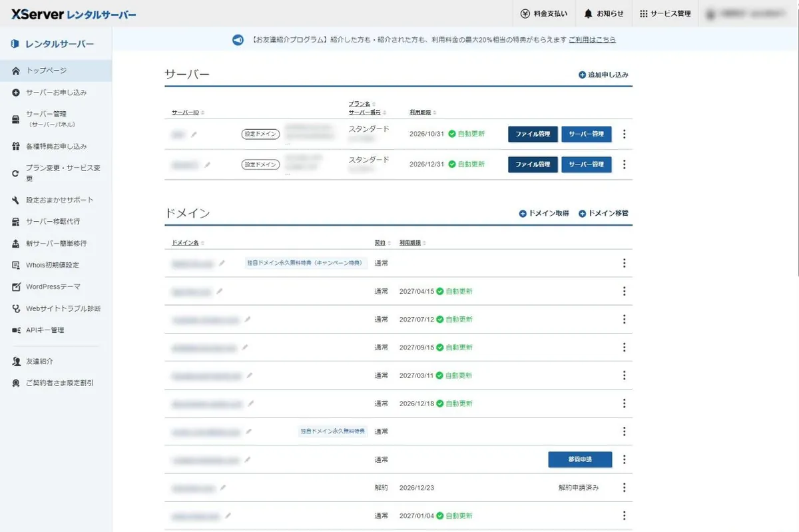Viewport: 799px width, 532px height.
Task: Click the サーバー移転代行 truck icon
Action: 16,222
